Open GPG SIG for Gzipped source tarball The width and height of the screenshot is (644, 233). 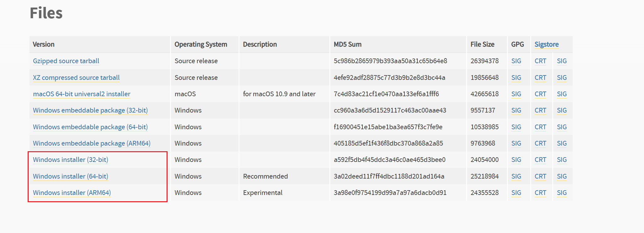pyautogui.click(x=516, y=61)
